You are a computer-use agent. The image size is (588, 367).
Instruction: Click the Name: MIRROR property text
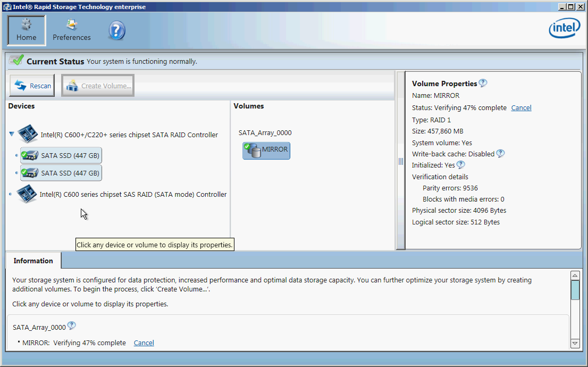[435, 96]
